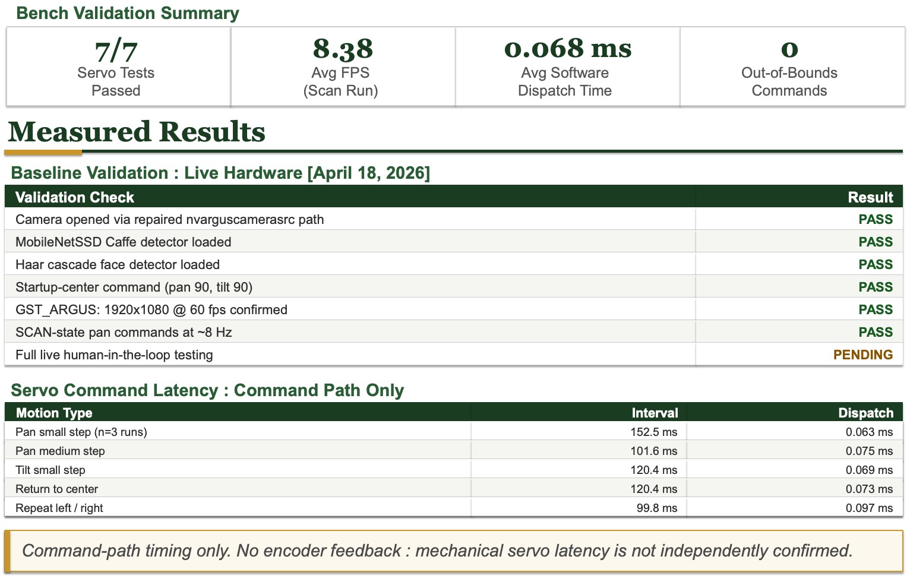Select the "Pan medium step" row label

pyautogui.click(x=60, y=451)
